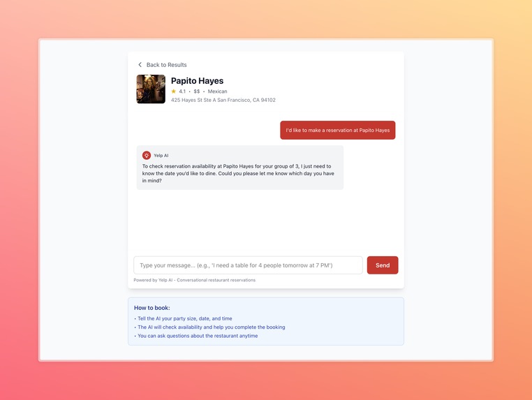Screen dimensions: 532x400
Task: Click the yellow star rating icon
Action: (x=174, y=91)
